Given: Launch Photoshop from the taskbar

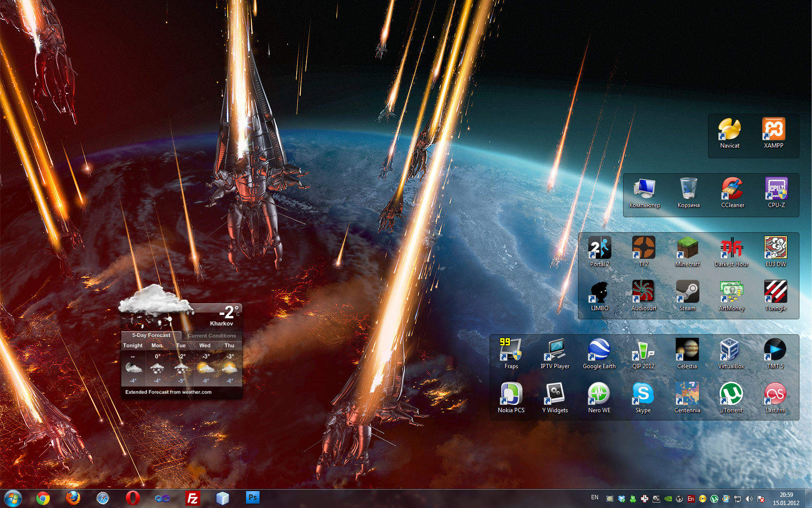Looking at the screenshot, I should 253,498.
